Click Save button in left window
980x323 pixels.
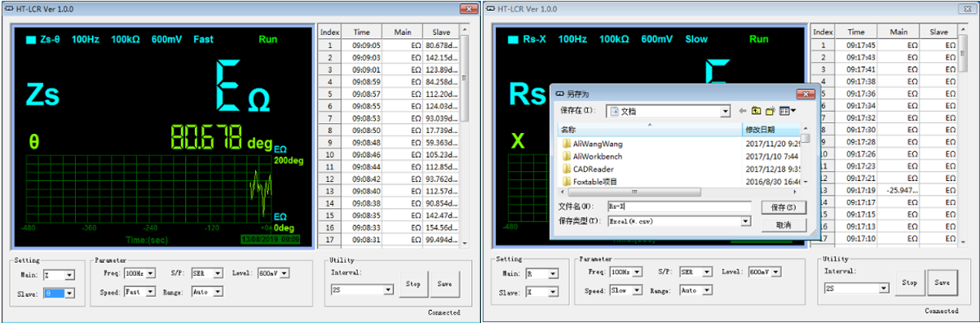[x=444, y=284]
